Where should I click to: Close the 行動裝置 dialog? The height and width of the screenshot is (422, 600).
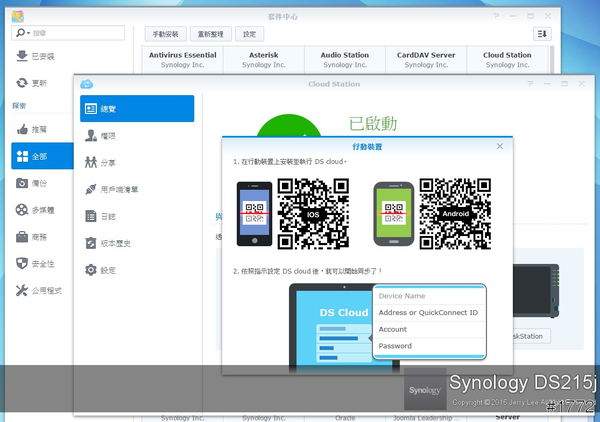click(x=500, y=146)
